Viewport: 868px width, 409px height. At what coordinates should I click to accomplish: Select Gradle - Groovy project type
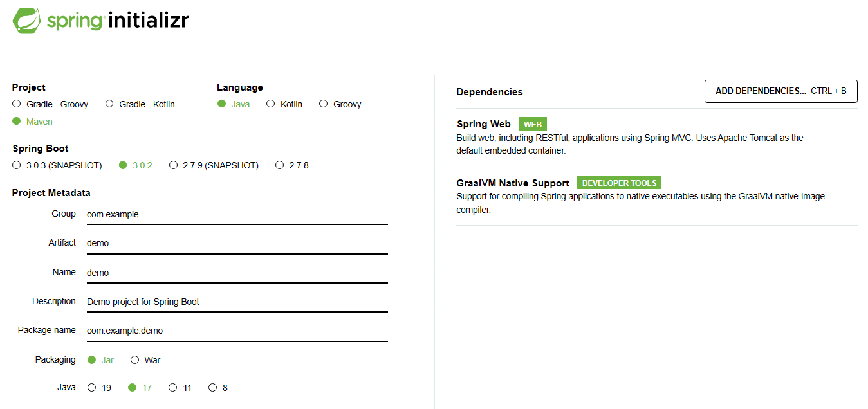(17, 104)
